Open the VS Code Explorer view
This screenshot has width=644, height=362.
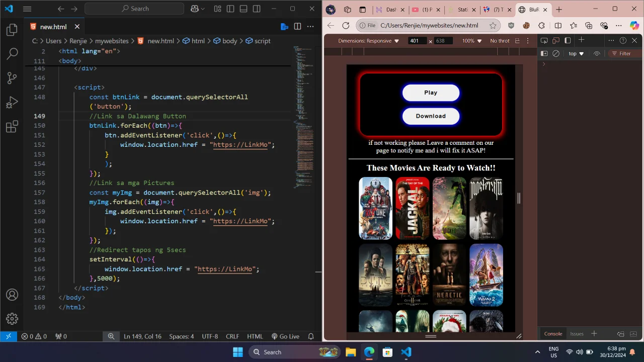tap(12, 30)
